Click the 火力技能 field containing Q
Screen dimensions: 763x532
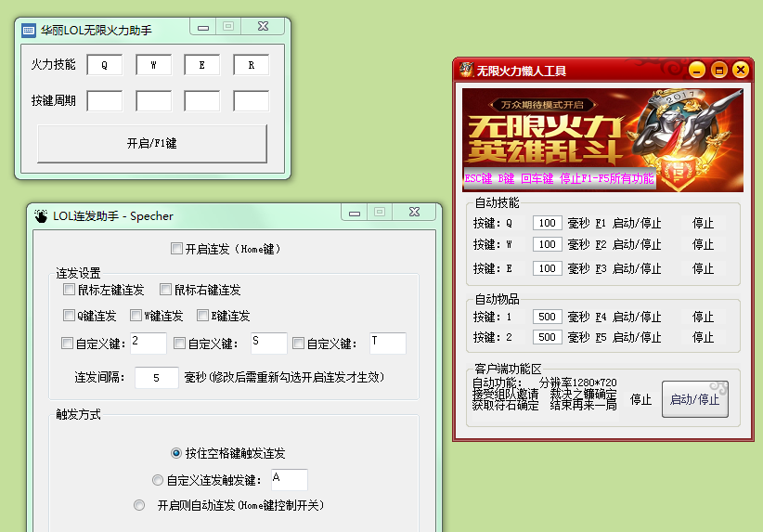coord(105,65)
